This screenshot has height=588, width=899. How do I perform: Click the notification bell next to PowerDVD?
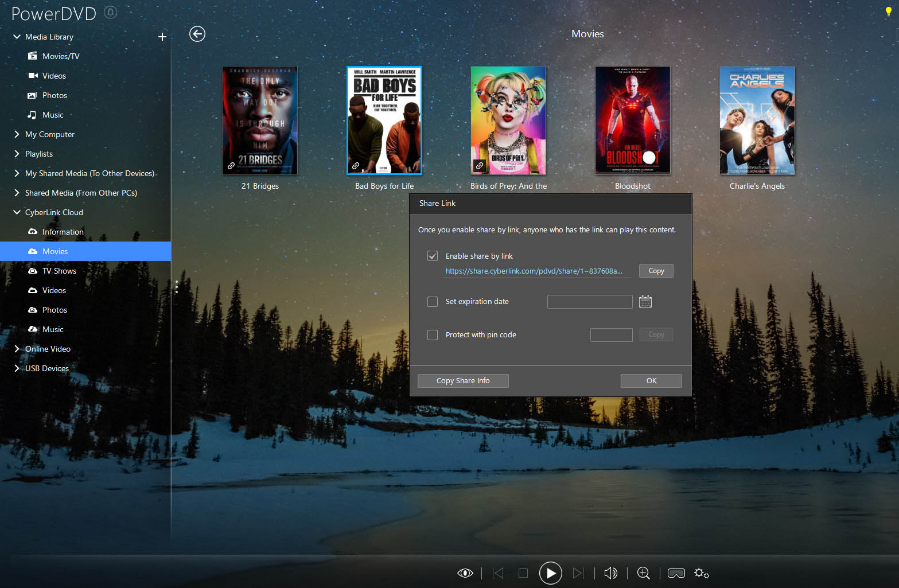[x=110, y=12]
